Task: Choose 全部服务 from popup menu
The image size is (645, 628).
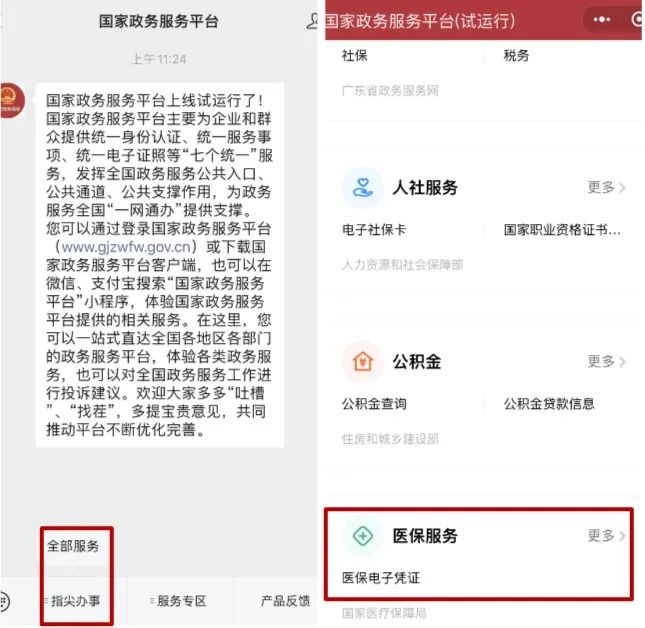Action: tap(73, 546)
